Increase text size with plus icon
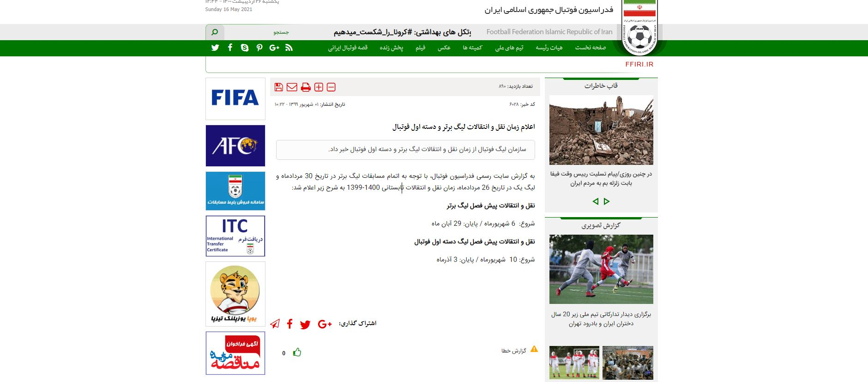Viewport: 868px width, 382px height. [x=319, y=87]
